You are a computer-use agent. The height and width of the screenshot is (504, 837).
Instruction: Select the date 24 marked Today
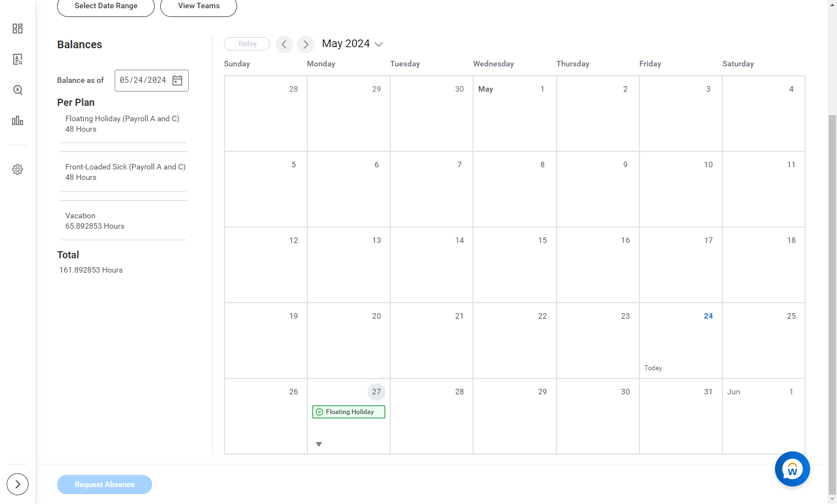[681, 341]
